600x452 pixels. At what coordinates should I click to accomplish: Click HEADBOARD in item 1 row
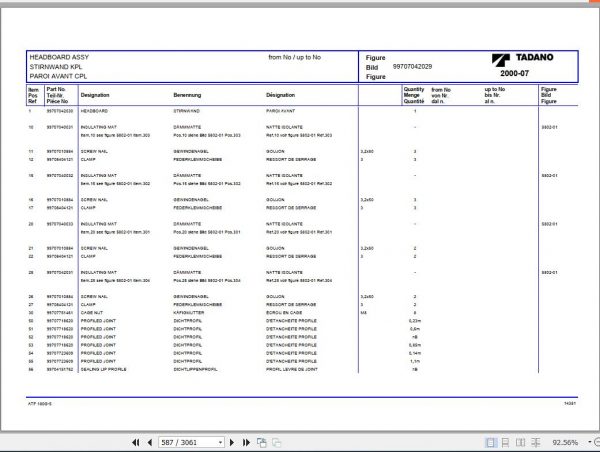point(94,111)
